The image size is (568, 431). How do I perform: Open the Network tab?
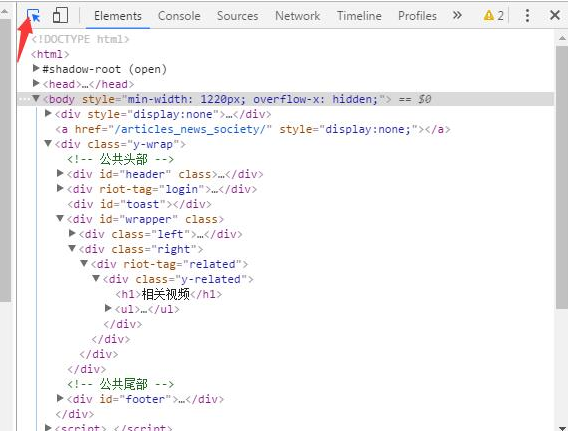coord(297,16)
